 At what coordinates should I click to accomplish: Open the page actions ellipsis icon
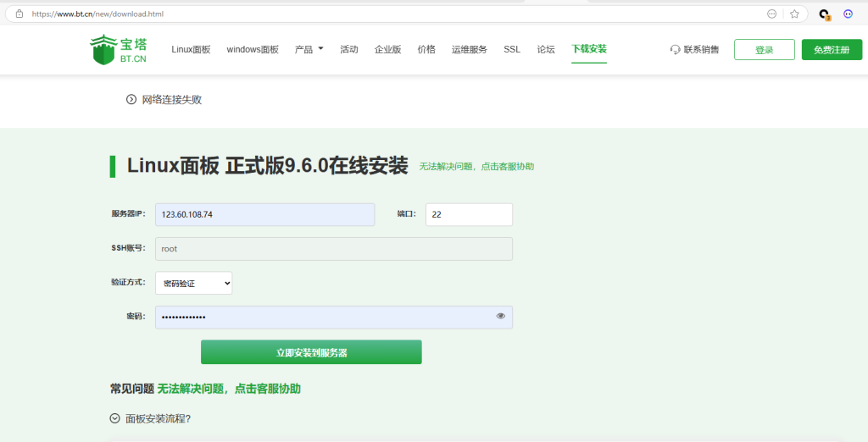(771, 14)
